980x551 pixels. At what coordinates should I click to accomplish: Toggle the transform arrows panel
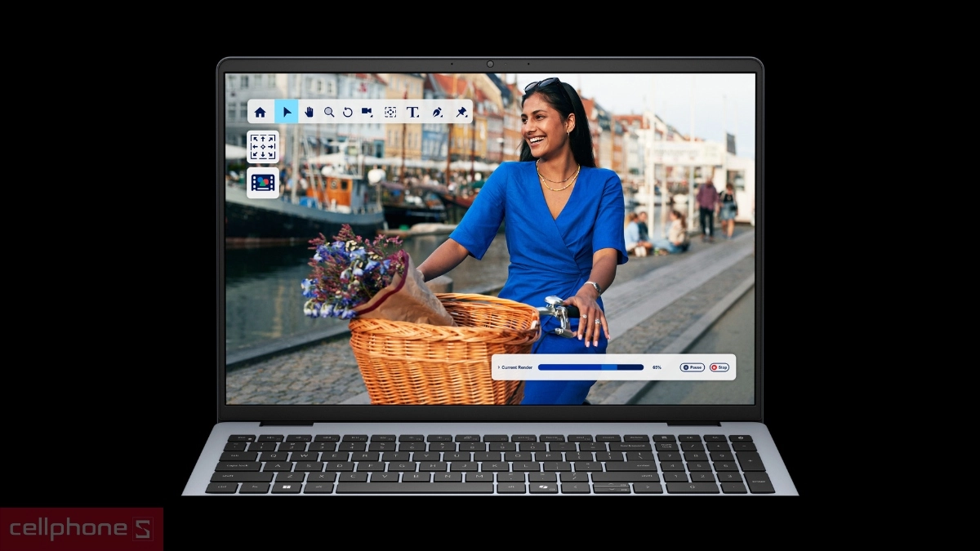pyautogui.click(x=263, y=147)
